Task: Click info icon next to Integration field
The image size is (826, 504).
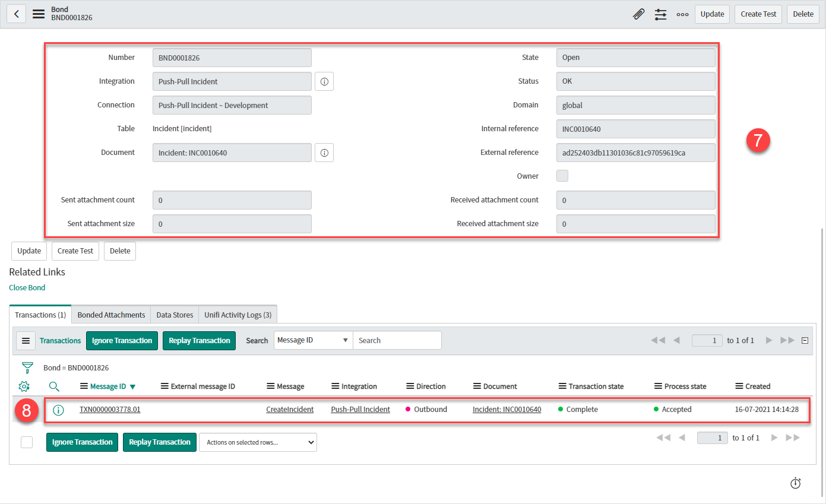Action: [x=324, y=81]
